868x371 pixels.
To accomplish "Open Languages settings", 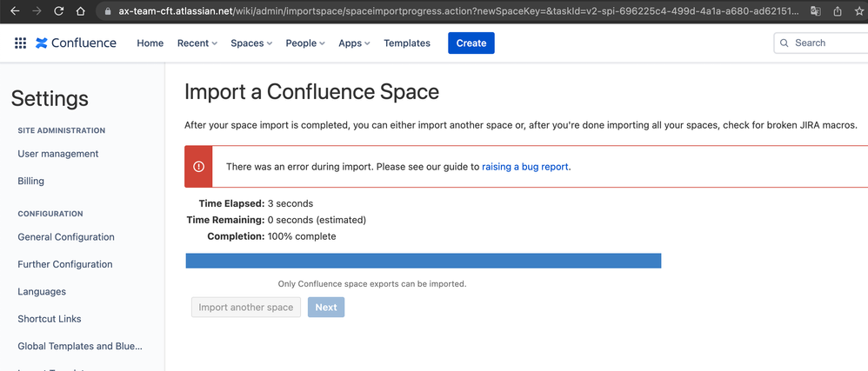I will pos(42,291).
